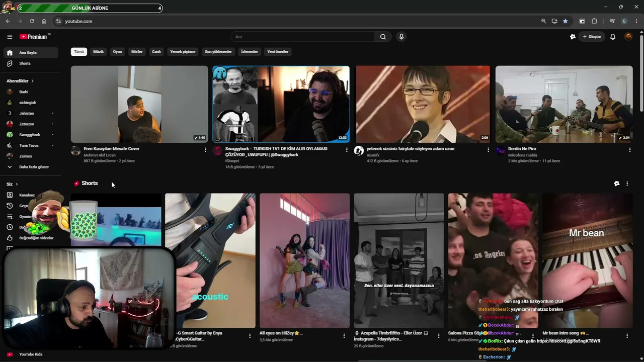This screenshot has height=362, width=644.
Task: Open options for Mr bean intro song short
Action: 627,335
